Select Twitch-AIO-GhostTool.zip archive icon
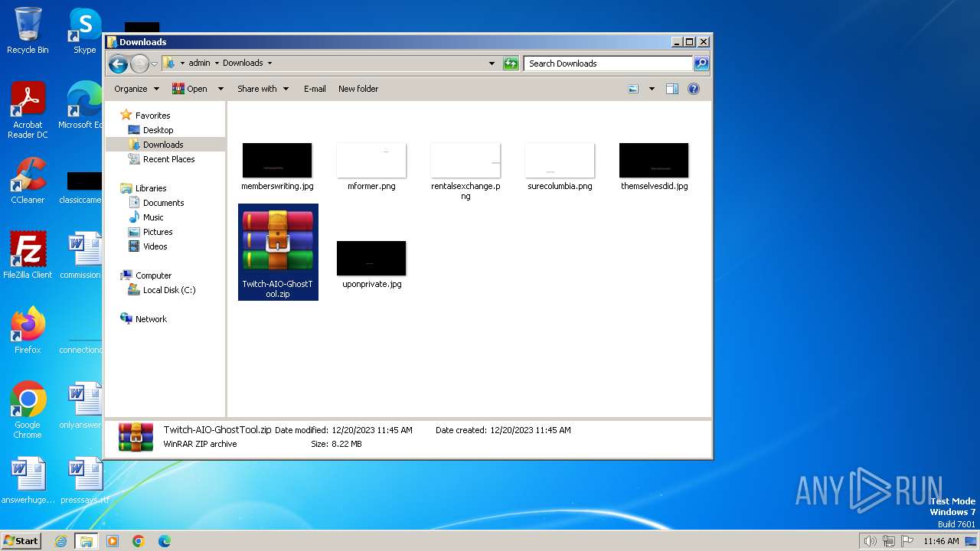Viewport: 980px width, 551px height. pos(278,242)
